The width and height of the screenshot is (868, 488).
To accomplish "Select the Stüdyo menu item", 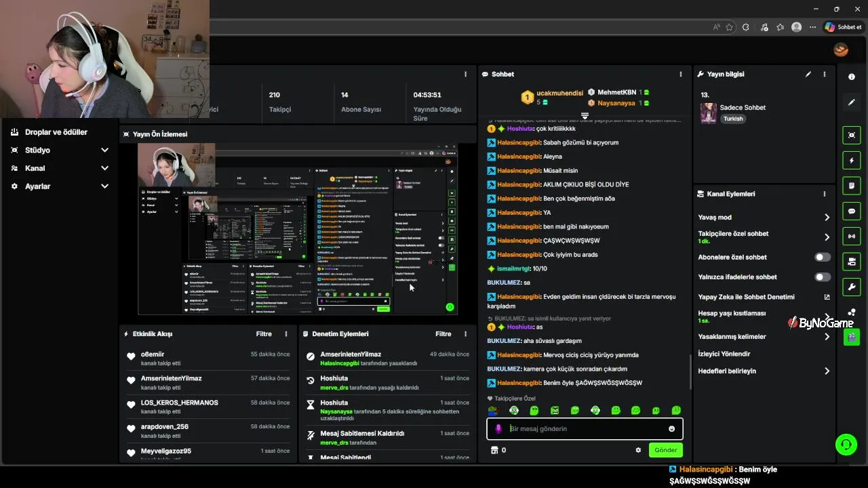I will pos(37,150).
